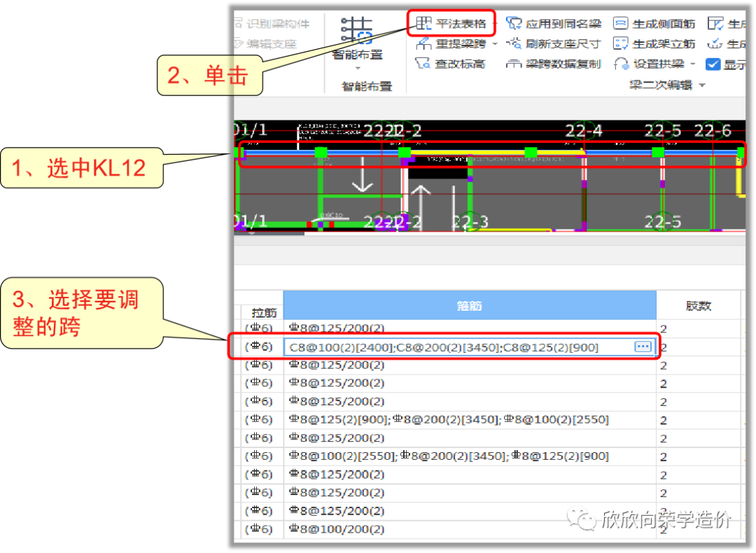Click axis label 22-4 in drawing
This screenshot has height=553, width=756.
click(583, 130)
